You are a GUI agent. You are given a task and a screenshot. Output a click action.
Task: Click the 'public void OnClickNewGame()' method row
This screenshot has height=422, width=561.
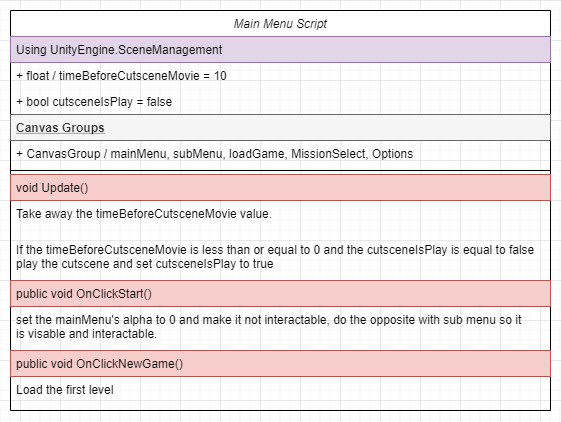click(x=280, y=364)
